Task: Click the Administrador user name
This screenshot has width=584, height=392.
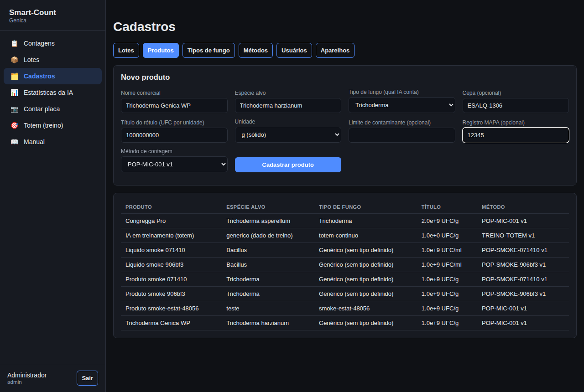Action: (x=27, y=375)
